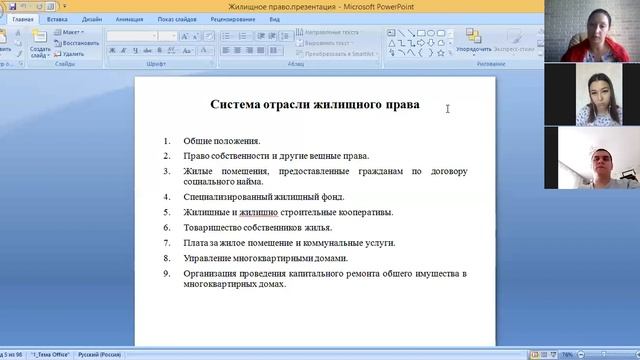Open change case Aa menu
Viewport: 640px width, 360px height.
(x=187, y=51)
